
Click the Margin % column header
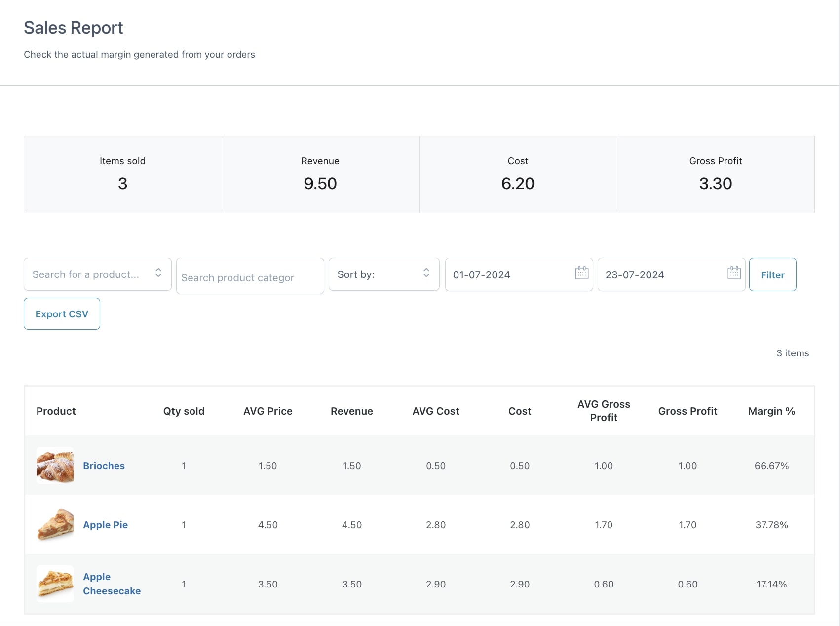[771, 411]
